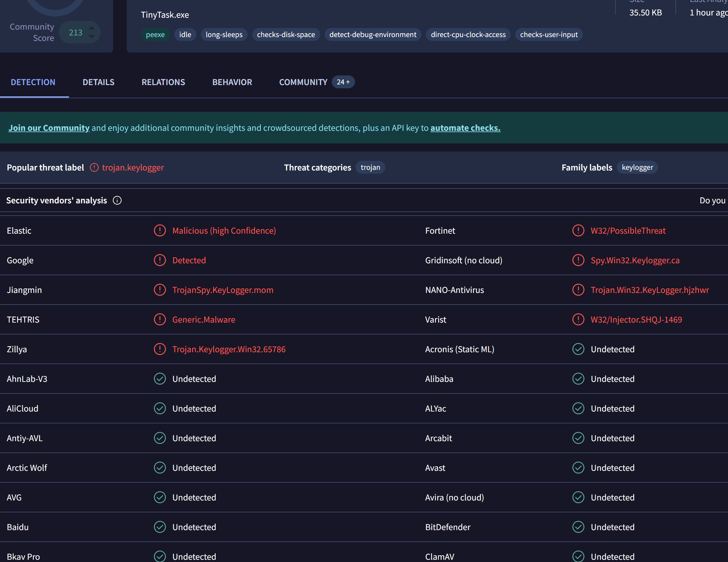This screenshot has width=728, height=562.
Task: Click the alert icon in the Varist row
Action: pyautogui.click(x=578, y=319)
